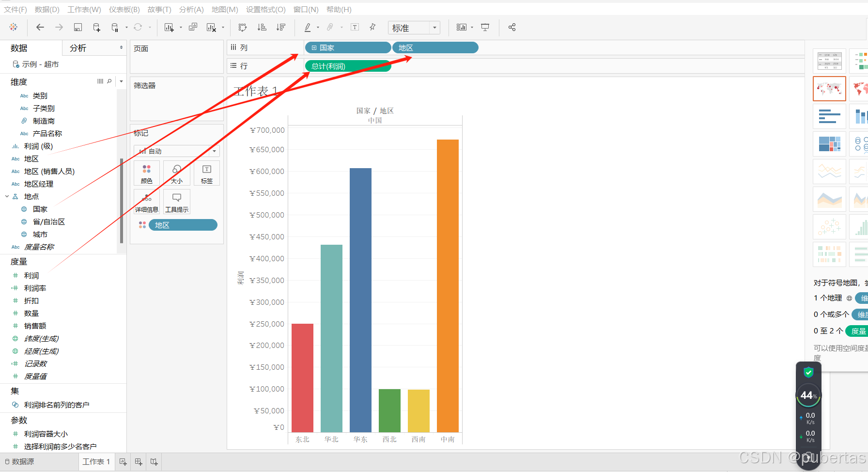Create a new worksheet toolbar icon

[169, 27]
